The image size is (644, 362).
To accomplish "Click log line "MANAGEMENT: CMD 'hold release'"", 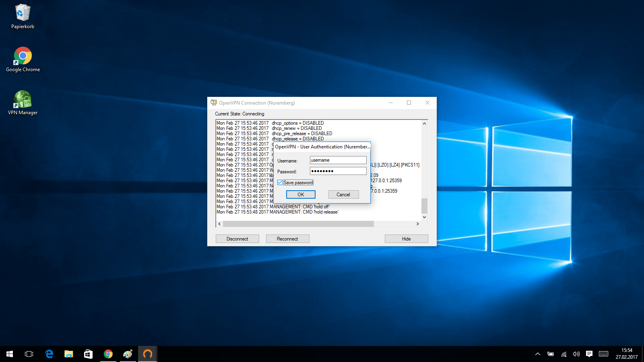I will [x=304, y=212].
